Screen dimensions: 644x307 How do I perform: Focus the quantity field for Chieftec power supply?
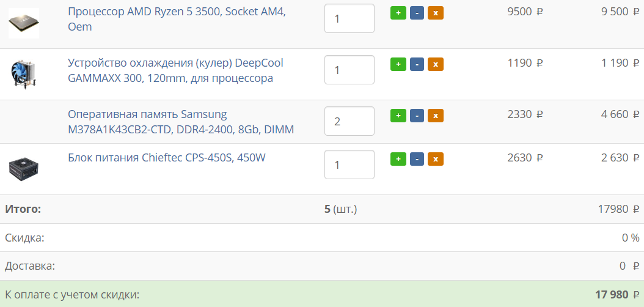point(349,165)
